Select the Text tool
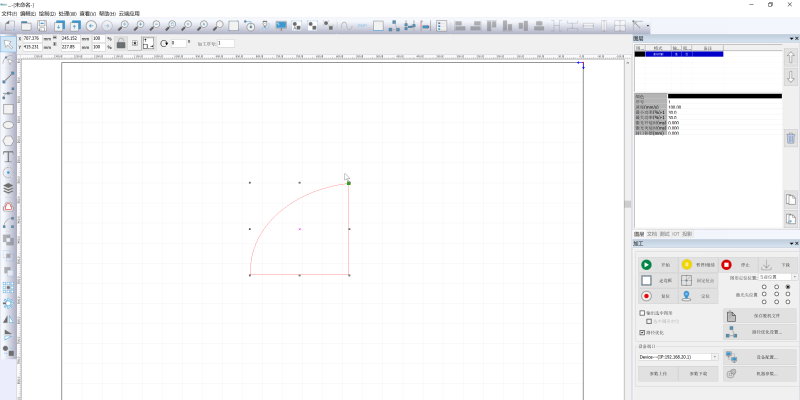This screenshot has width=800, height=400. 8,157
